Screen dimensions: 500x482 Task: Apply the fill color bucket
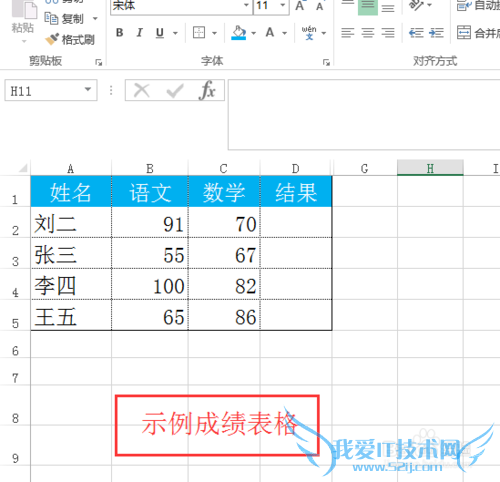[239, 33]
